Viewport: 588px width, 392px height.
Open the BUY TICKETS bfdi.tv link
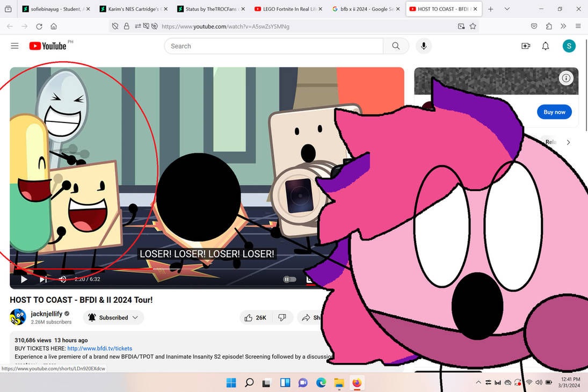[x=99, y=348]
